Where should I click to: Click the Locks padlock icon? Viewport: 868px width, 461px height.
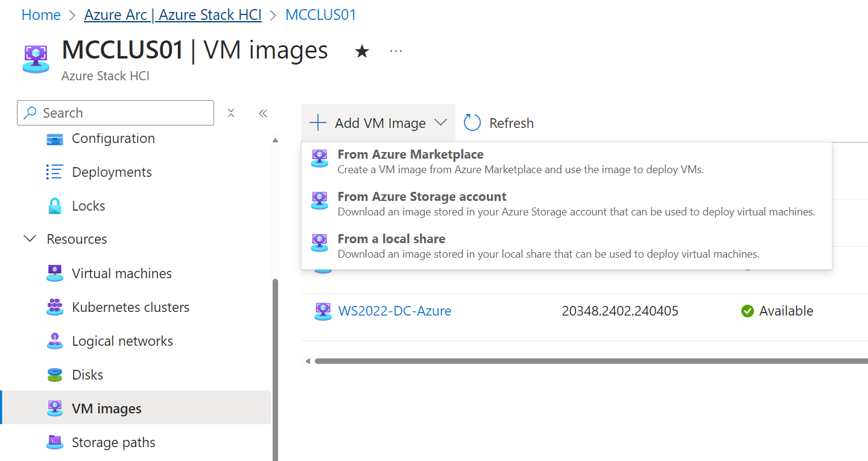point(55,205)
